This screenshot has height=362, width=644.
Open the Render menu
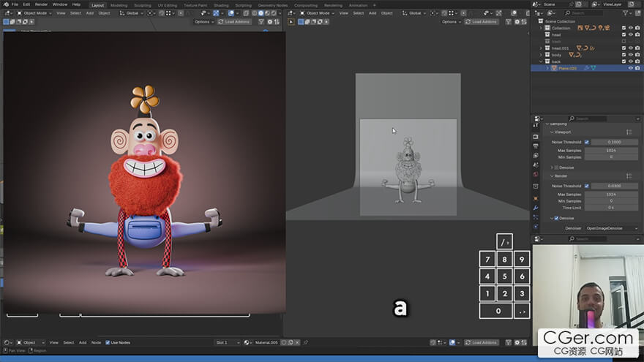pyautogui.click(x=41, y=4)
